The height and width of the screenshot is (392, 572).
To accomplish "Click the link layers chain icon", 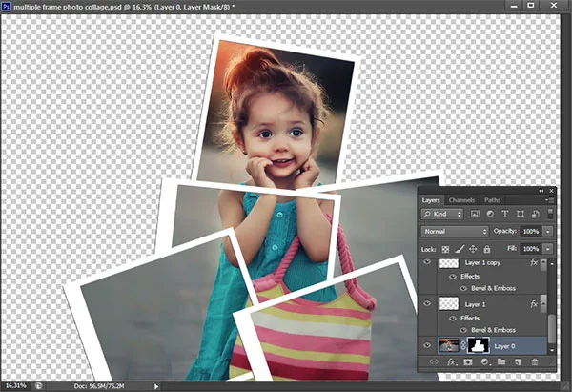I will pyautogui.click(x=434, y=361).
